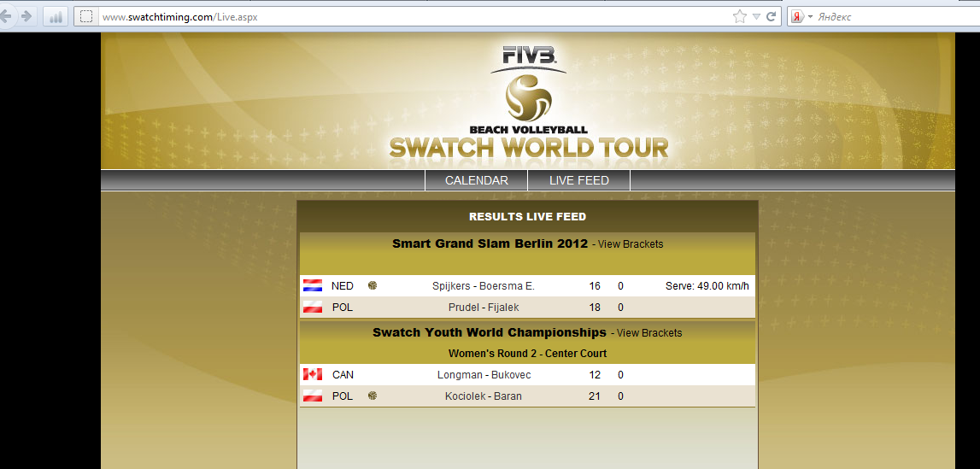Click the FIVB logo in the banner

[x=528, y=58]
